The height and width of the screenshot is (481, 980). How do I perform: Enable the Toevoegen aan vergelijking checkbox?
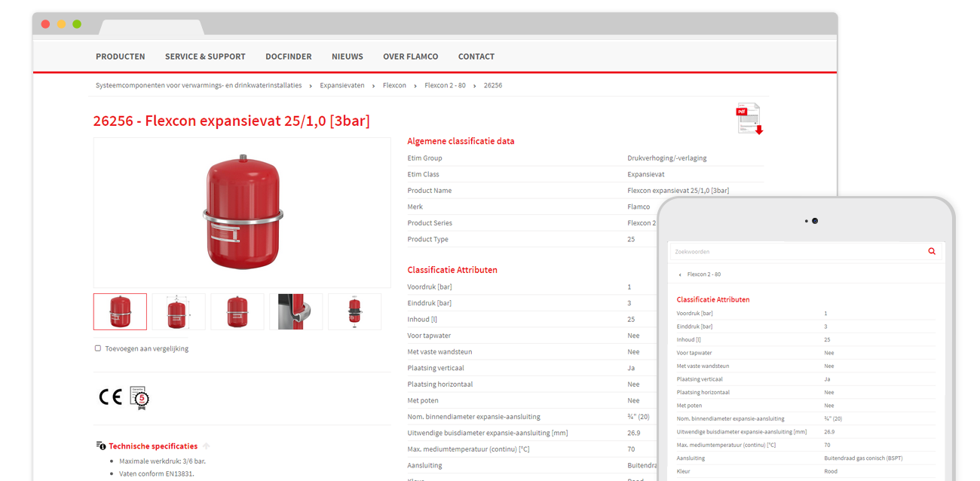(98, 348)
